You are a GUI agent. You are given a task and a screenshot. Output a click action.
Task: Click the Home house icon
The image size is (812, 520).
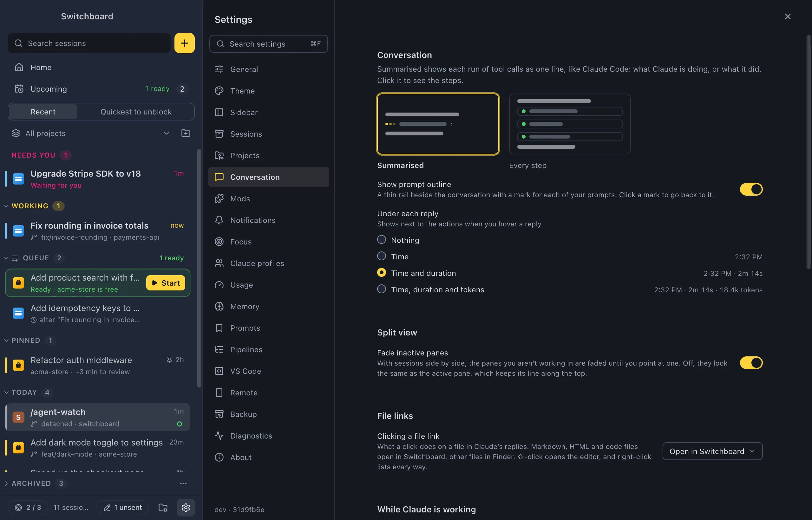(x=19, y=67)
